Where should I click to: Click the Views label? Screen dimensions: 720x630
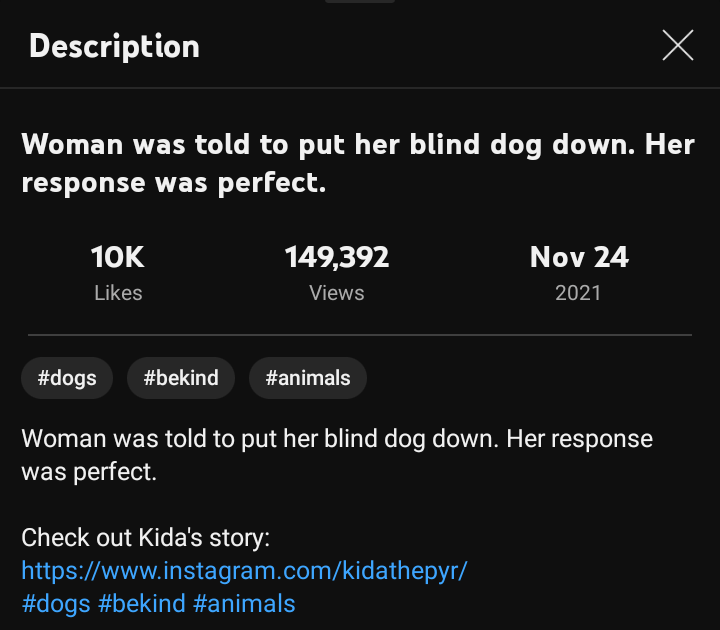(x=337, y=293)
